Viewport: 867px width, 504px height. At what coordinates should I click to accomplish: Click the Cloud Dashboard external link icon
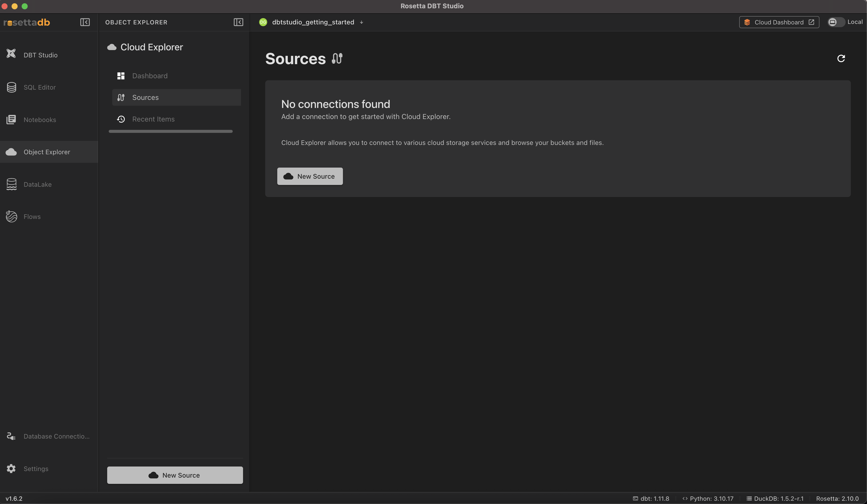coord(811,22)
